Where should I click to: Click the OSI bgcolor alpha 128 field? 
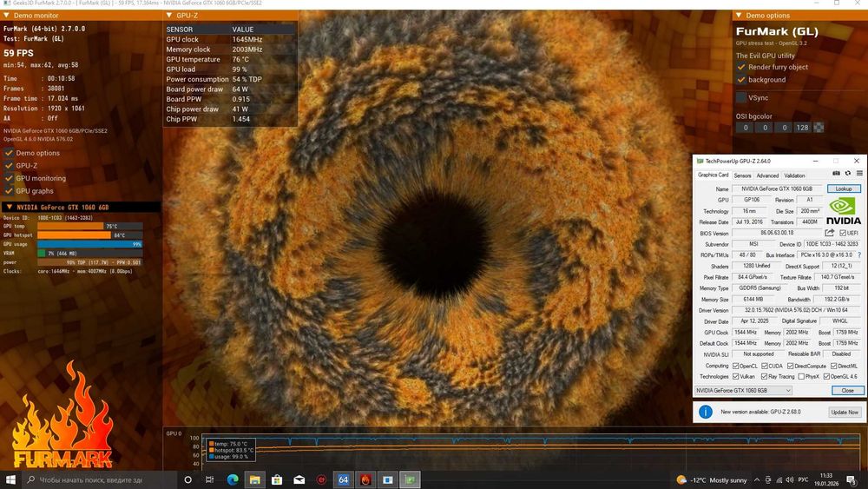click(802, 128)
